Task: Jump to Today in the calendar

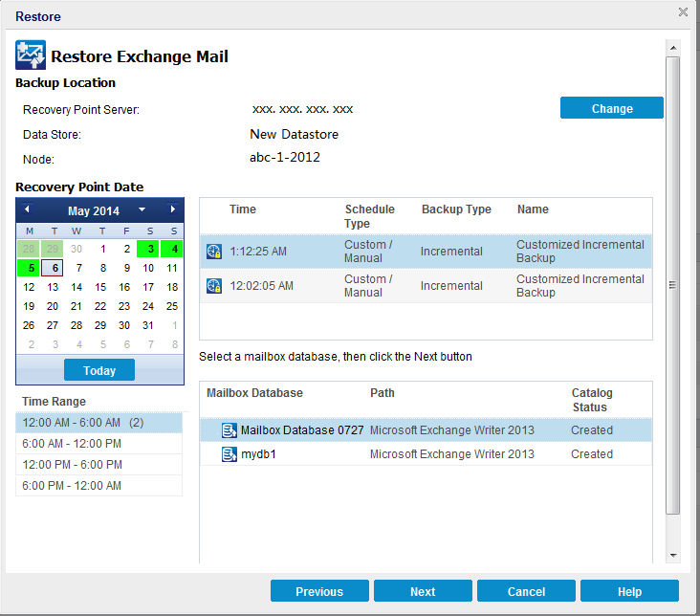Action: [x=99, y=370]
